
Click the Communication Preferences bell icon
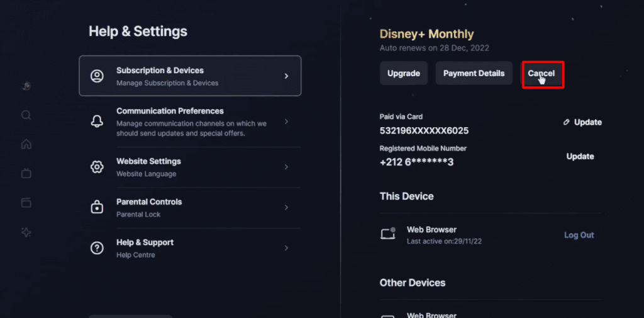point(97,122)
